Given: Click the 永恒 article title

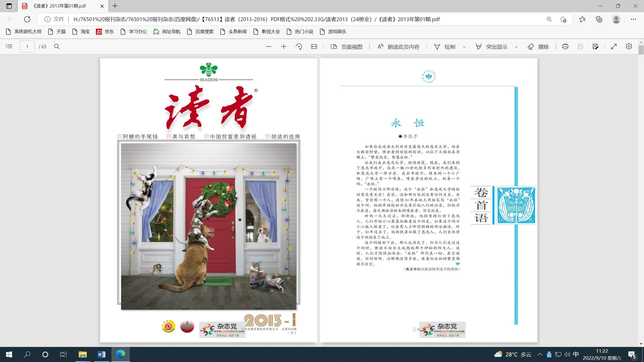Looking at the screenshot, I should (x=408, y=123).
